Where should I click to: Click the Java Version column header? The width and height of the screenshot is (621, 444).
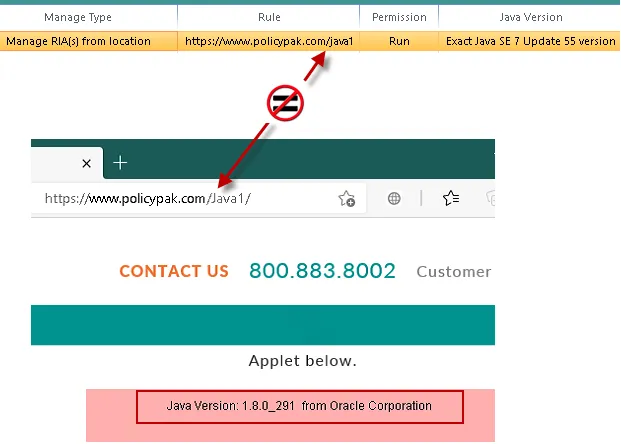[530, 17]
